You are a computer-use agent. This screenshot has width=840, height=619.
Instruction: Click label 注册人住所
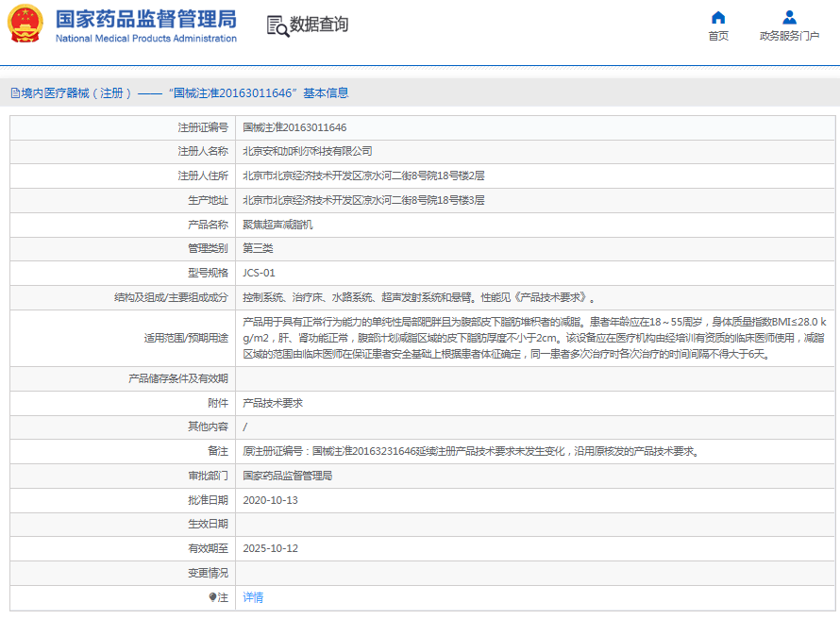click(x=203, y=176)
